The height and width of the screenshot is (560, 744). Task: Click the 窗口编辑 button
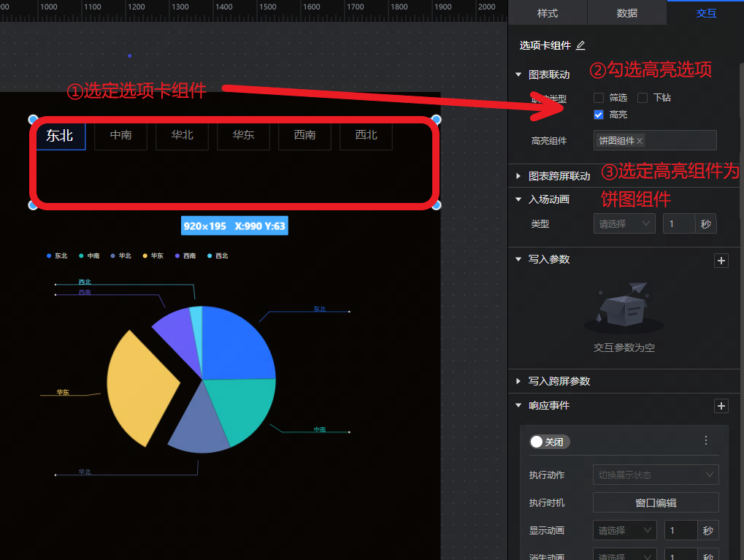tap(656, 503)
